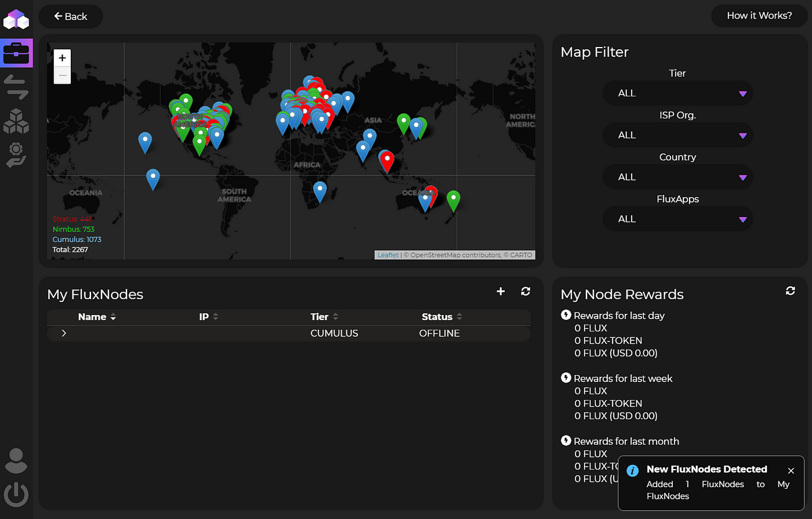Refresh the My FluxNodes list
Screen dimensions: 812x519
(x=525, y=291)
